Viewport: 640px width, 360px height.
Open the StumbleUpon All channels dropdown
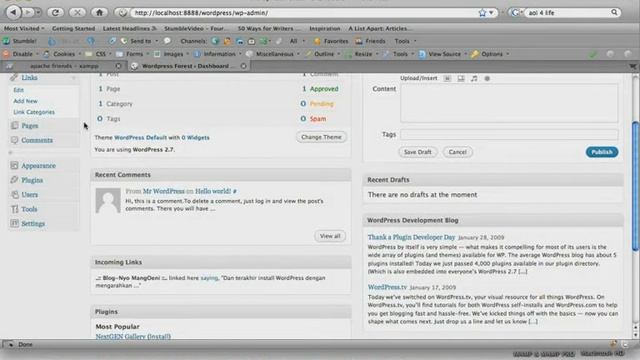click(x=297, y=41)
